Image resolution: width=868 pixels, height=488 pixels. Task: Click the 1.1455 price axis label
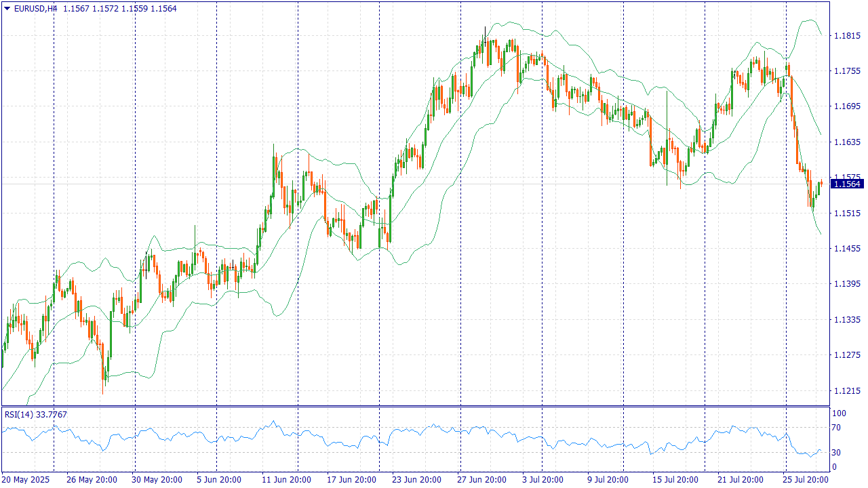click(x=847, y=249)
